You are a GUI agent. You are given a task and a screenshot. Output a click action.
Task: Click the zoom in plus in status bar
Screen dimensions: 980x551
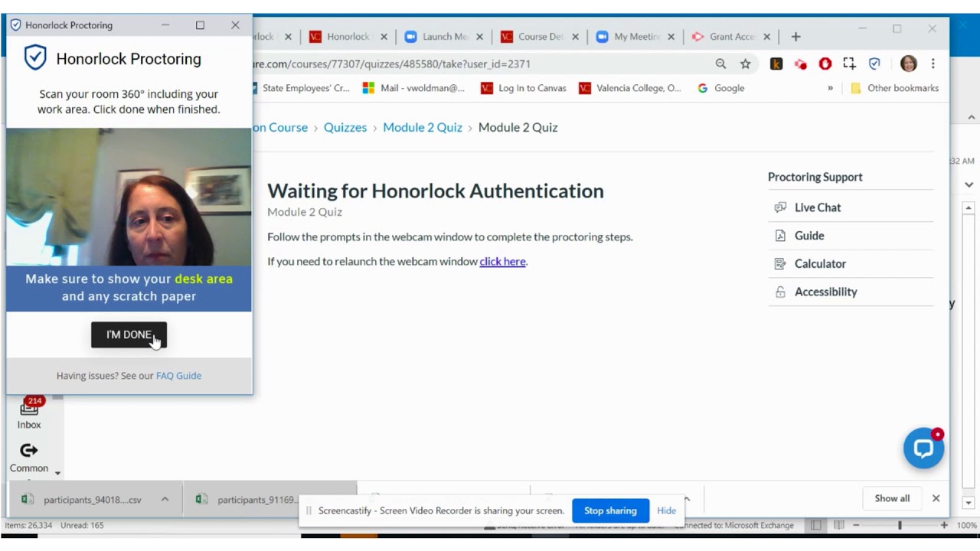[944, 526]
